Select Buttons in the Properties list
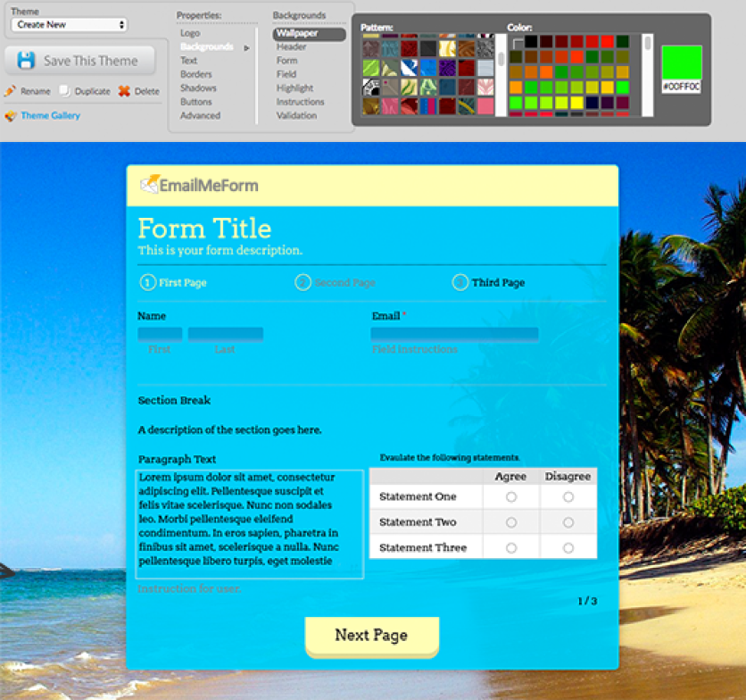The width and height of the screenshot is (746, 700). [x=196, y=102]
